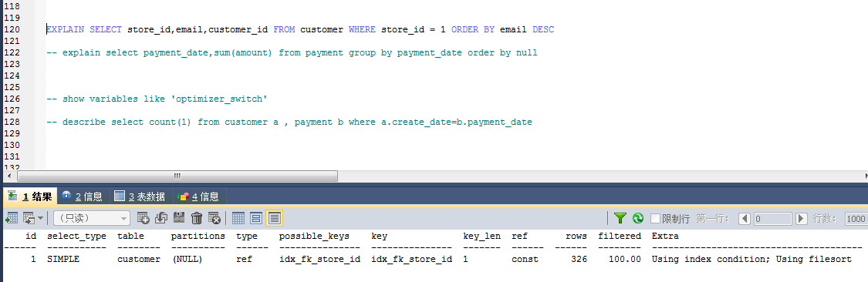The height and width of the screenshot is (282, 868).
Task: Click idx_fk_store_id under key column
Action: pyautogui.click(x=412, y=259)
